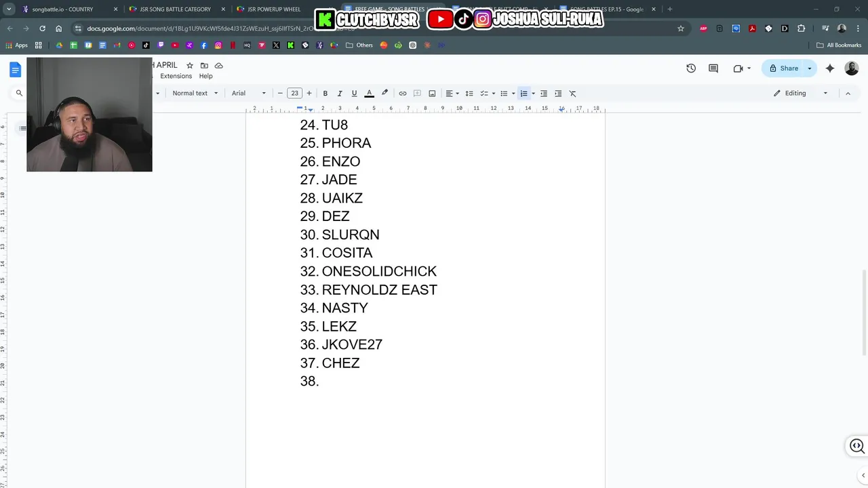Click the browser home icon
This screenshot has height=488, width=868.
[x=59, y=28]
